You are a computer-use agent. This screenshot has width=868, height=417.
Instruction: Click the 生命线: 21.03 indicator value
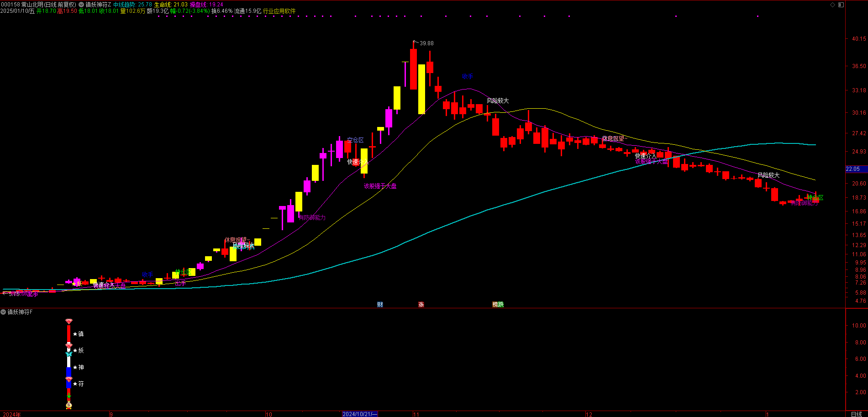click(x=171, y=5)
